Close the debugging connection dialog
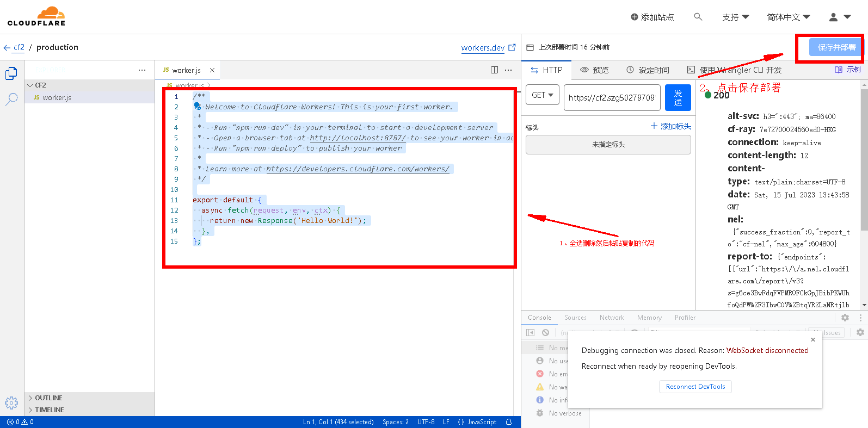 813,339
